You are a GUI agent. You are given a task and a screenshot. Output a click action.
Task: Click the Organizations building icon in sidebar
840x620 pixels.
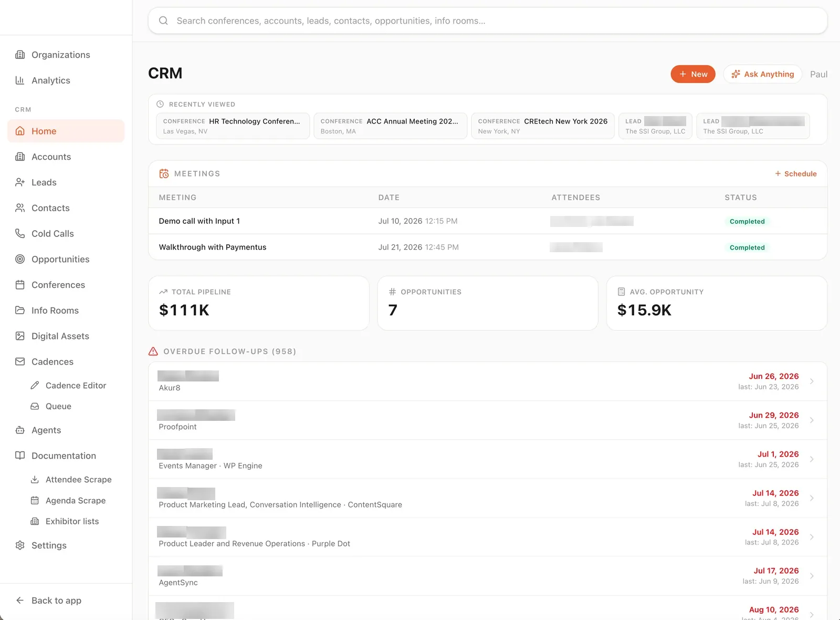20,55
